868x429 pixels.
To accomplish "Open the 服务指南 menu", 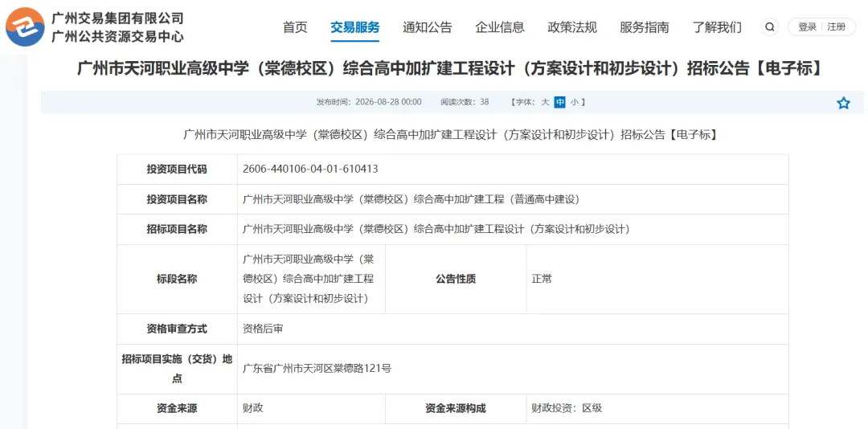I will point(645,27).
